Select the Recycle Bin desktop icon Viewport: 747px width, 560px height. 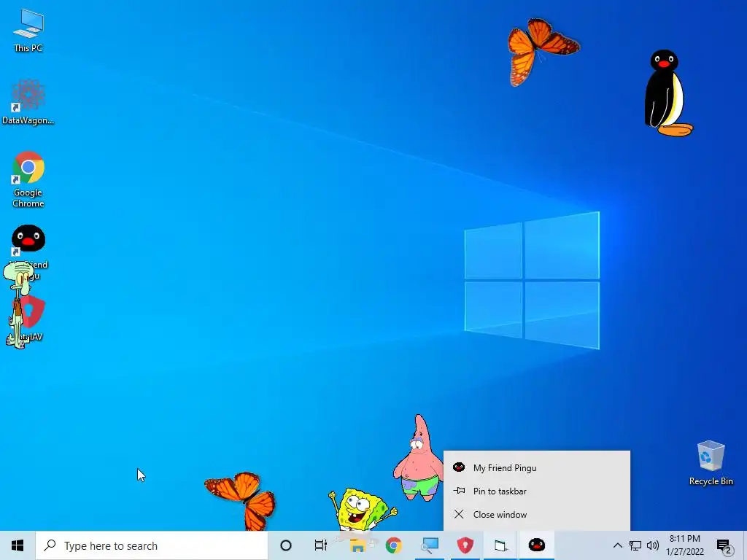click(x=711, y=463)
